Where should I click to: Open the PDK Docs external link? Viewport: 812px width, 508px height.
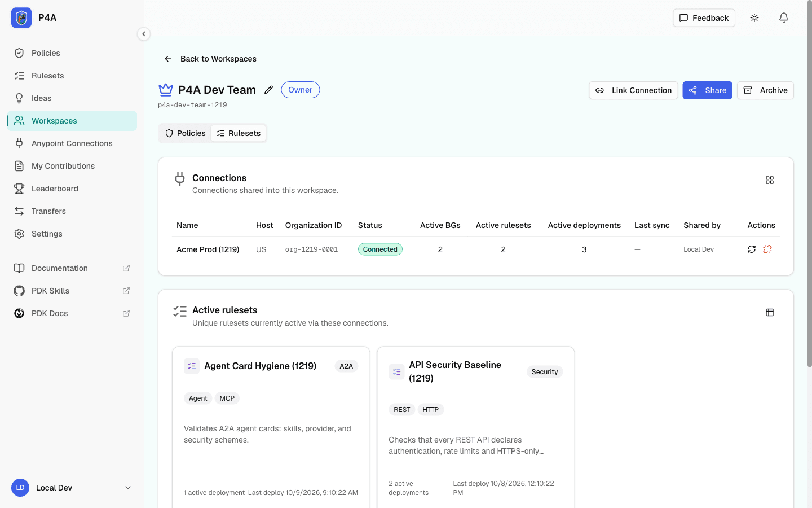[x=72, y=313]
